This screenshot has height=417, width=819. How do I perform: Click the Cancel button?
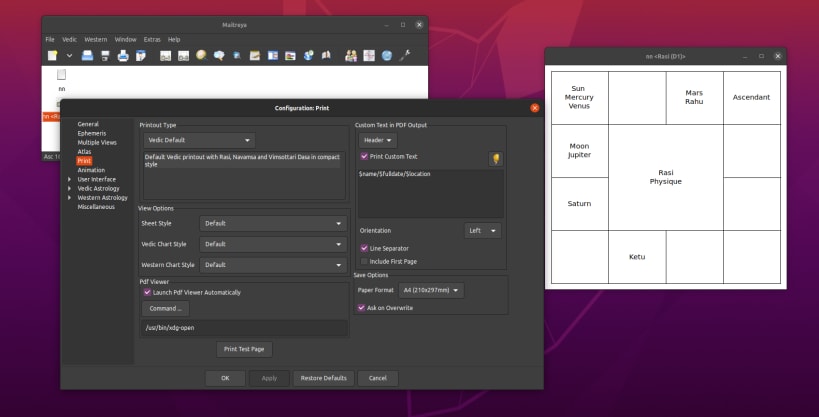pos(378,378)
